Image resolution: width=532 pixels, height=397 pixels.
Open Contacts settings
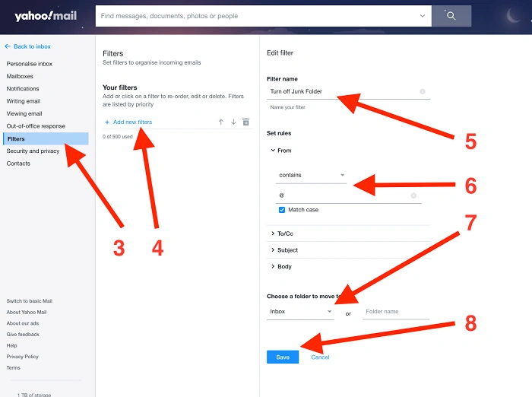(18, 164)
